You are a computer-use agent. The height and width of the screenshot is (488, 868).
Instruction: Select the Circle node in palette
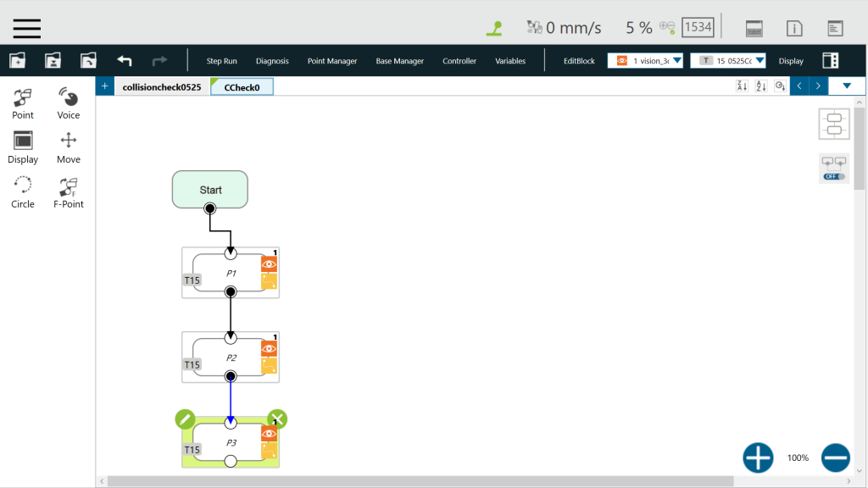pos(23,191)
